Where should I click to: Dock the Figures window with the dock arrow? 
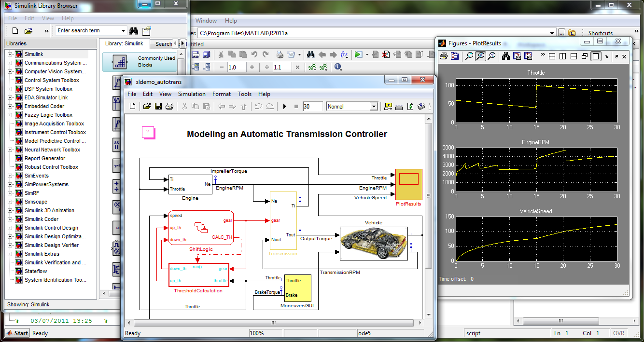pyautogui.click(x=616, y=56)
